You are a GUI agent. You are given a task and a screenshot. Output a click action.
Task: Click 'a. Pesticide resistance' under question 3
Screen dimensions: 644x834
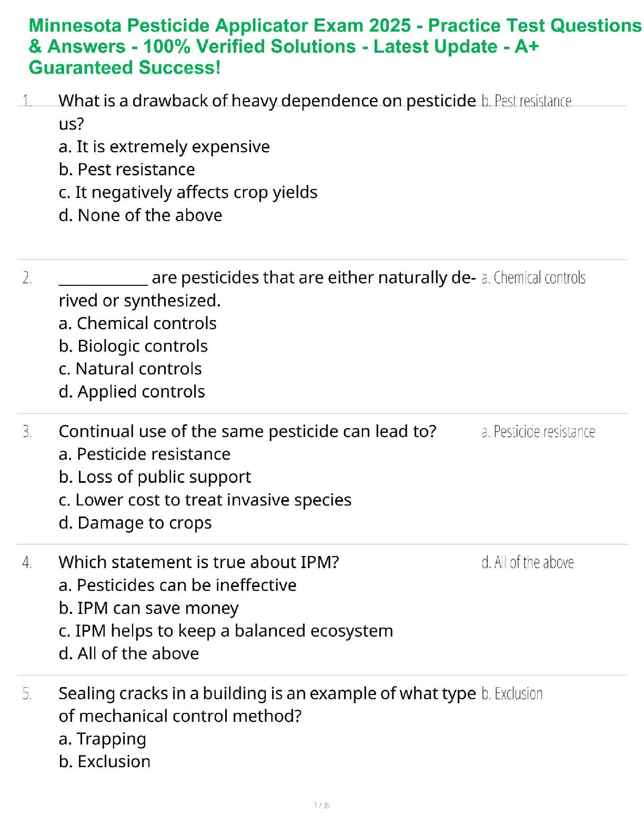[x=144, y=454]
